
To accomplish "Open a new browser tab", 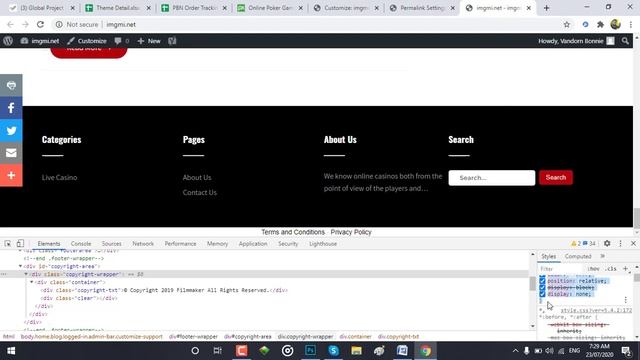I will point(547,8).
